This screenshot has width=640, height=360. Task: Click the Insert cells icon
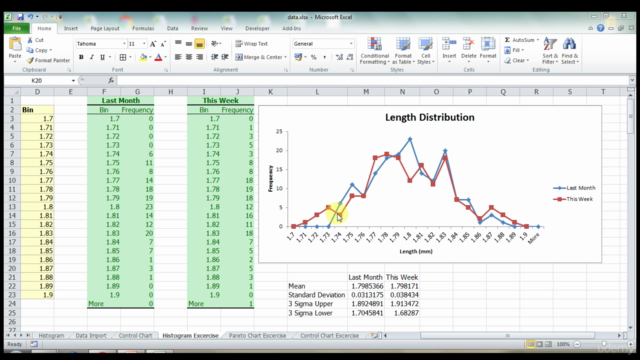(449, 44)
